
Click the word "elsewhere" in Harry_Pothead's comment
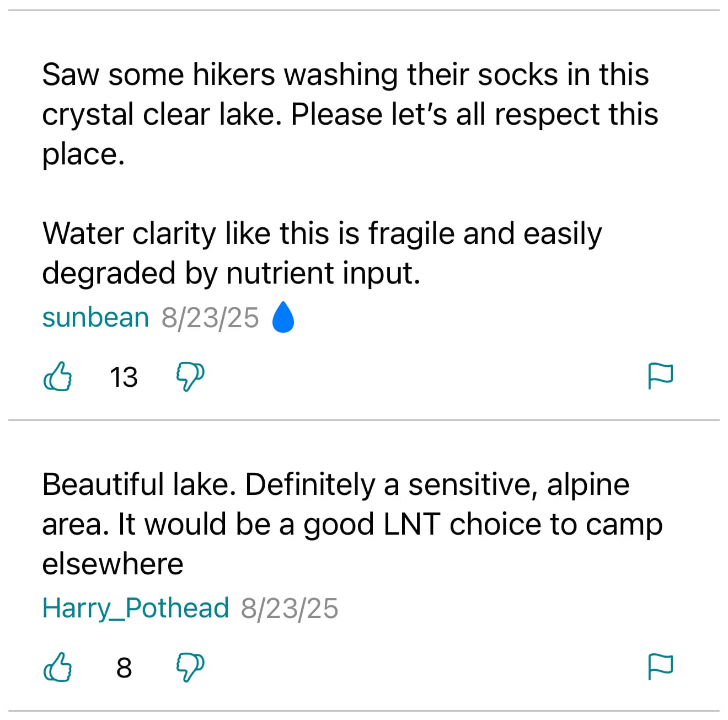(113, 564)
